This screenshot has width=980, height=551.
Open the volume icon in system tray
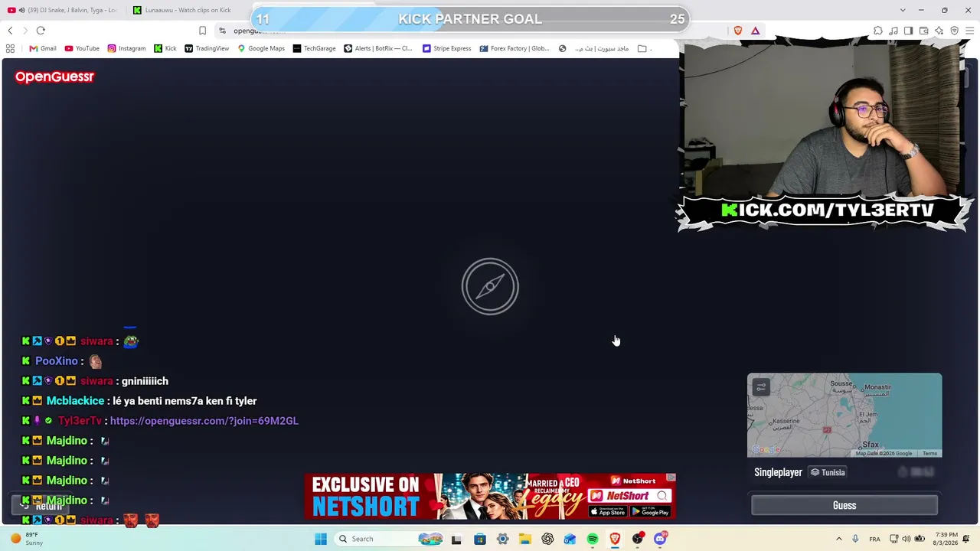(906, 539)
